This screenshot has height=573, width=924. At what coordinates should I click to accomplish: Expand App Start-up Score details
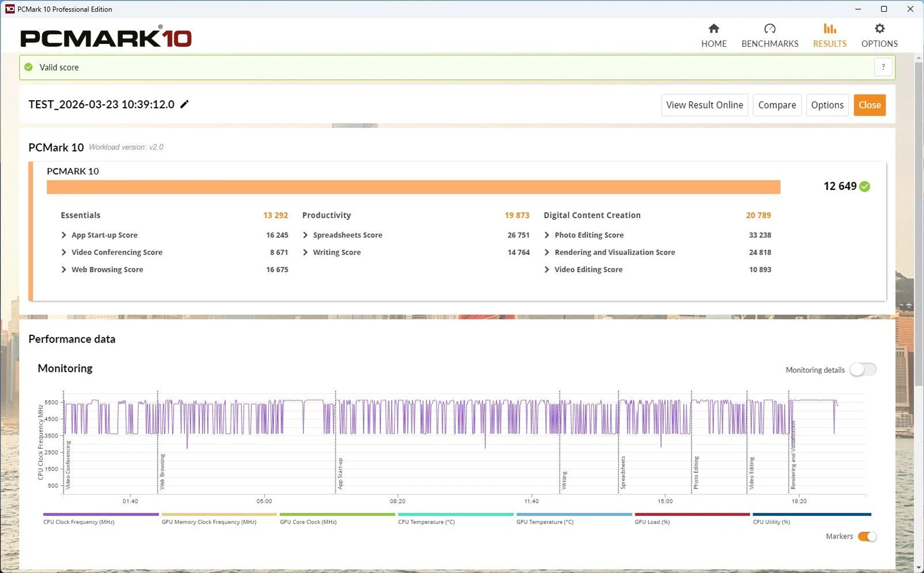click(x=64, y=235)
